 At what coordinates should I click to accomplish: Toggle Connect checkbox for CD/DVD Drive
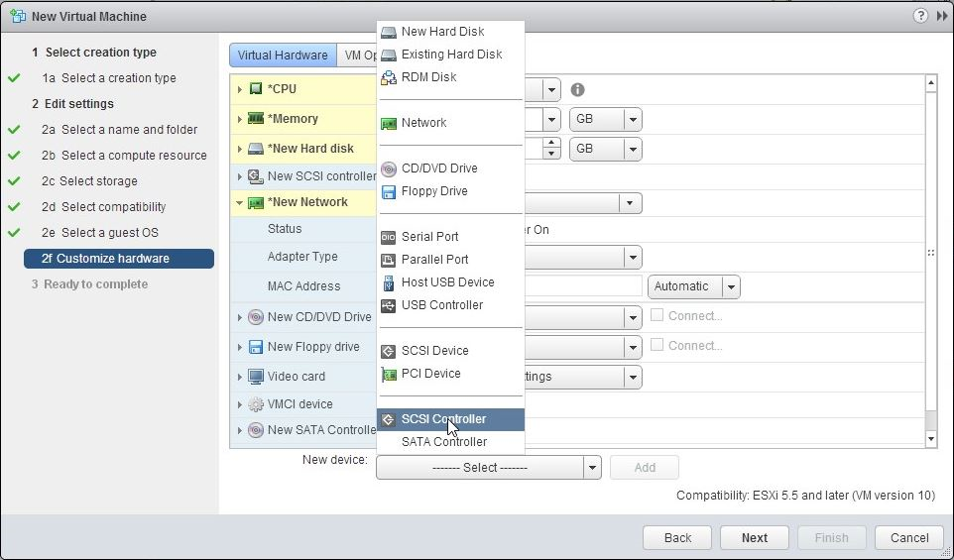click(x=657, y=315)
